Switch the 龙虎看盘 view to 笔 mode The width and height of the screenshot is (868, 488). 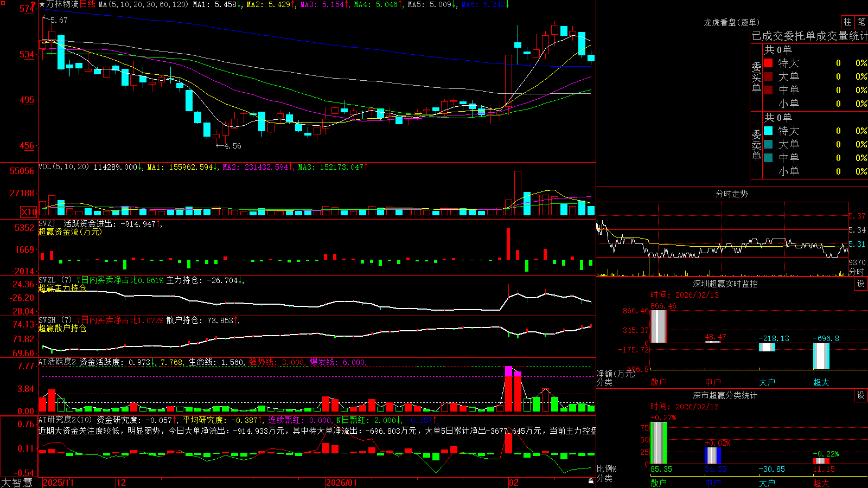tap(861, 22)
